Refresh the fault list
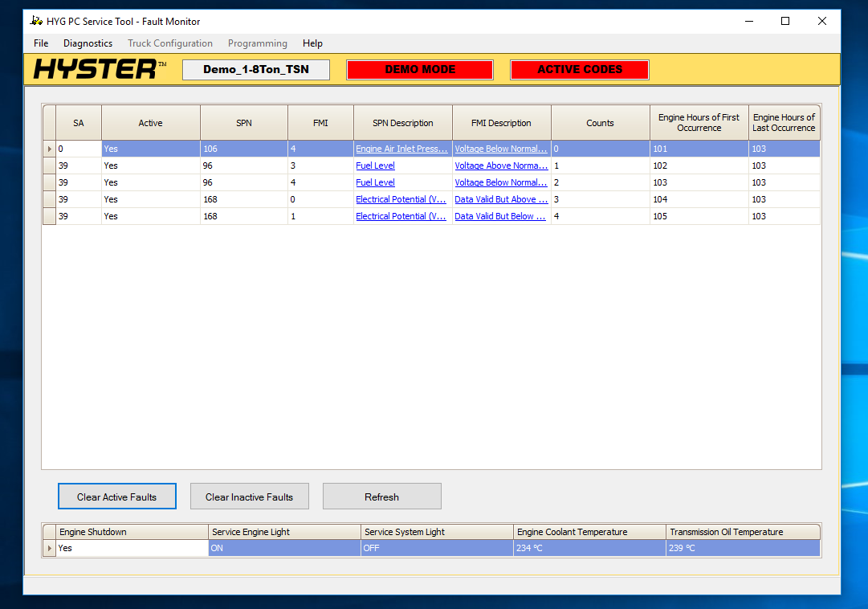The image size is (868, 609). (381, 497)
